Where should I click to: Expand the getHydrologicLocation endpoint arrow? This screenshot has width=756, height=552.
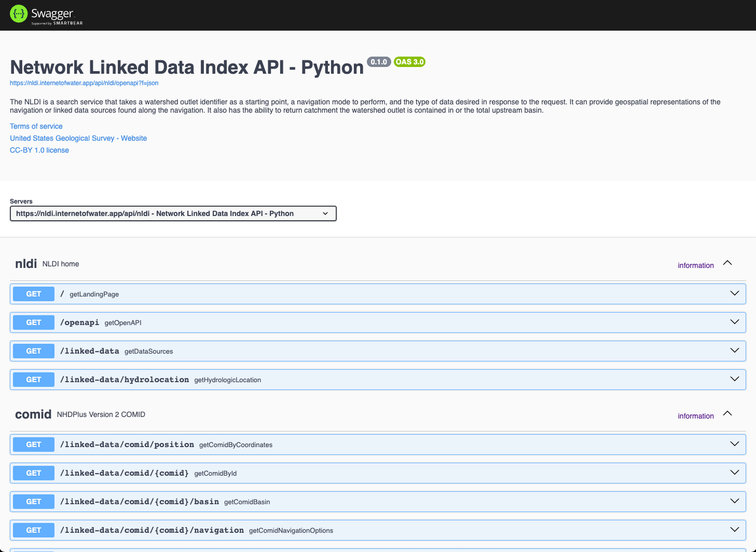[734, 379]
